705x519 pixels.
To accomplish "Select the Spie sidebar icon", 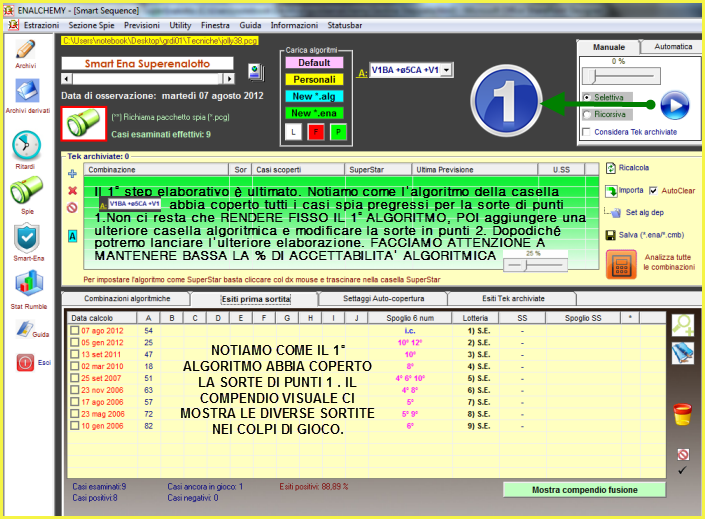I will click(x=26, y=191).
